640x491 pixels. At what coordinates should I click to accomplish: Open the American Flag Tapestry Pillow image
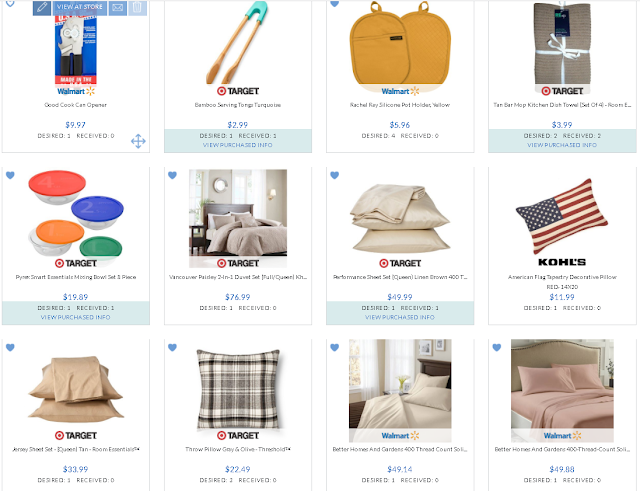pos(562,216)
